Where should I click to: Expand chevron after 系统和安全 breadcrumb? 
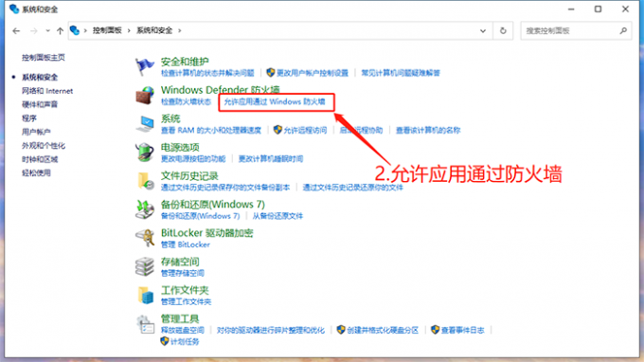click(x=180, y=31)
